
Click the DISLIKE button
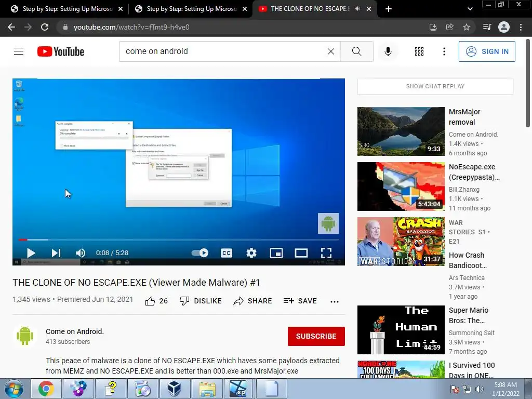point(201,301)
